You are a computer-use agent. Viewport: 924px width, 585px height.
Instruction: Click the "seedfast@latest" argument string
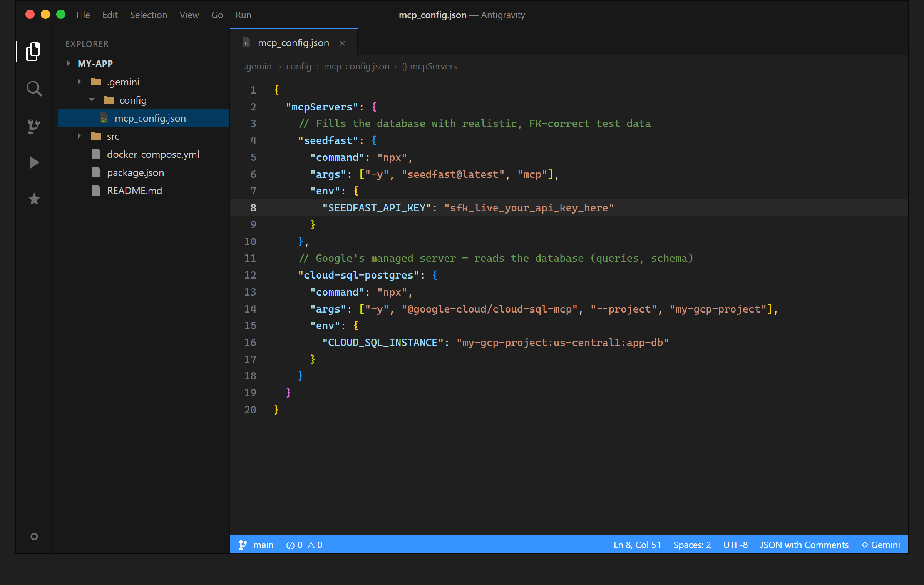pyautogui.click(x=453, y=174)
